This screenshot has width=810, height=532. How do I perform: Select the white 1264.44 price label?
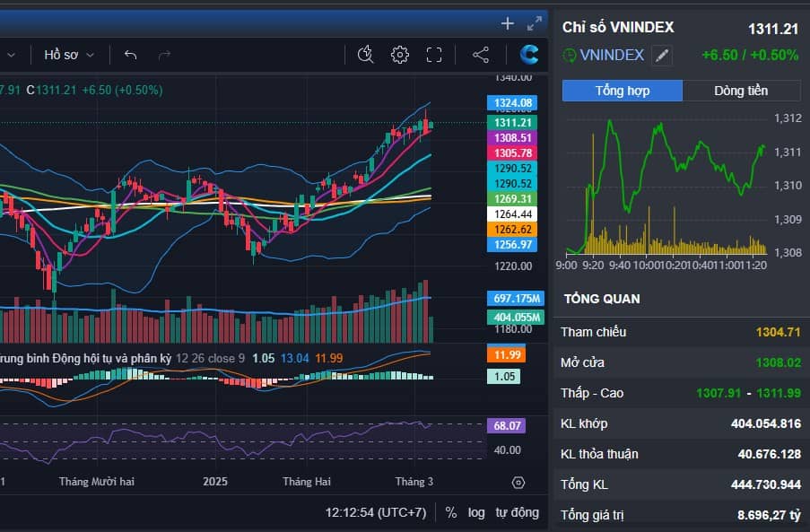pos(512,214)
